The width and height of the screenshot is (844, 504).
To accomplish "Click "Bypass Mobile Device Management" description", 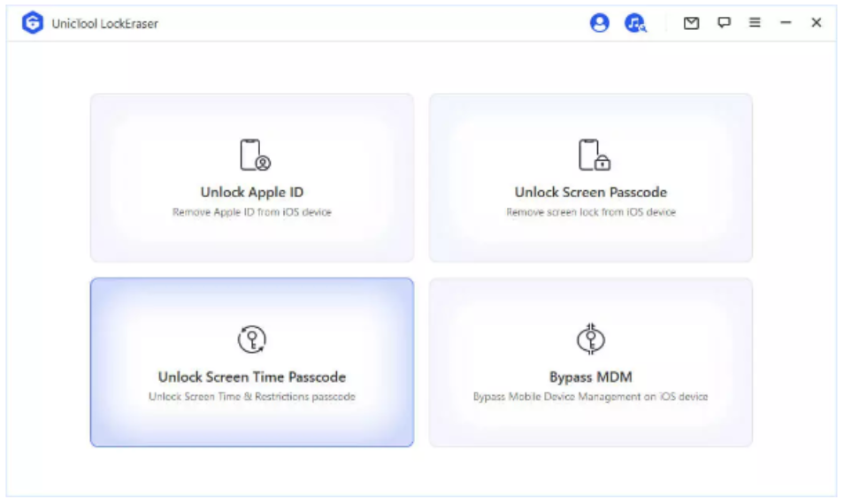I will click(x=590, y=397).
